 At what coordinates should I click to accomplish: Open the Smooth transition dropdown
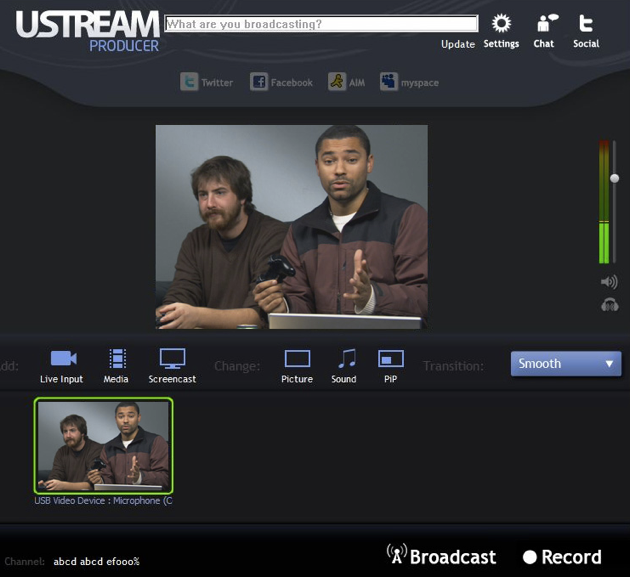pos(566,364)
